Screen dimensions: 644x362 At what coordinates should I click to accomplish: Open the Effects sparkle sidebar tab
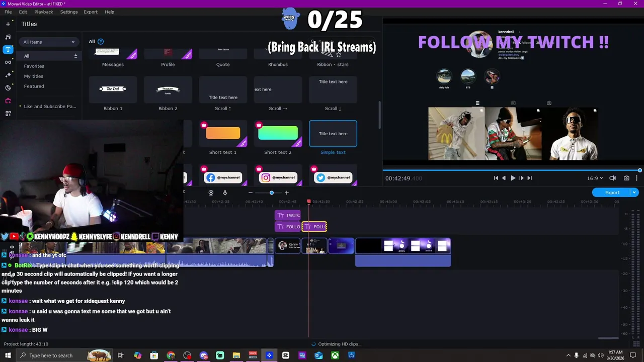(8, 75)
